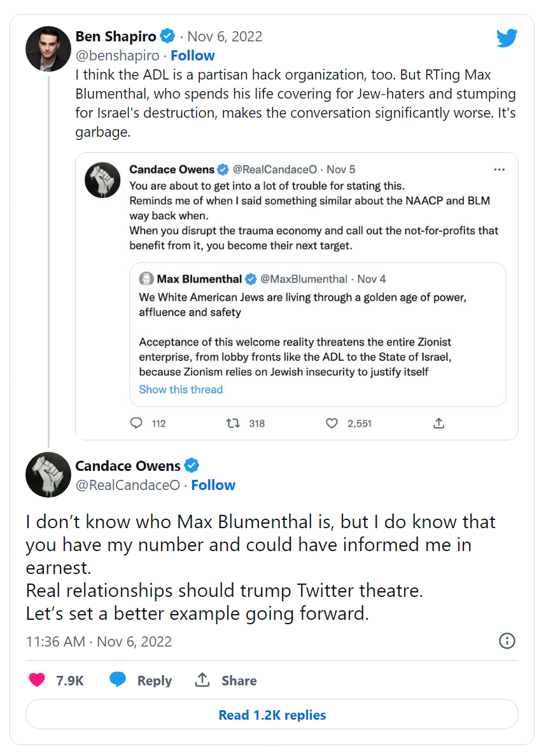This screenshot has width=546, height=756.
Task: Click the quoted tweet's heart icon
Action: pyautogui.click(x=332, y=423)
